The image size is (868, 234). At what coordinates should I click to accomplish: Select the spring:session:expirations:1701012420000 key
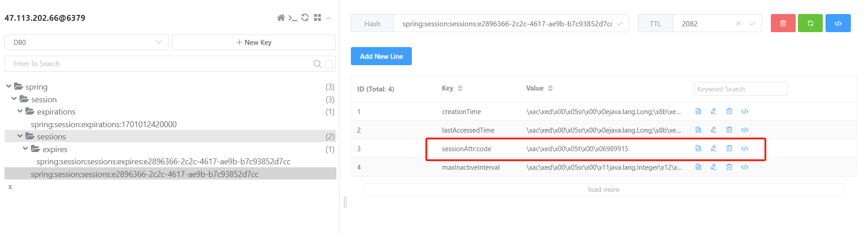click(104, 124)
